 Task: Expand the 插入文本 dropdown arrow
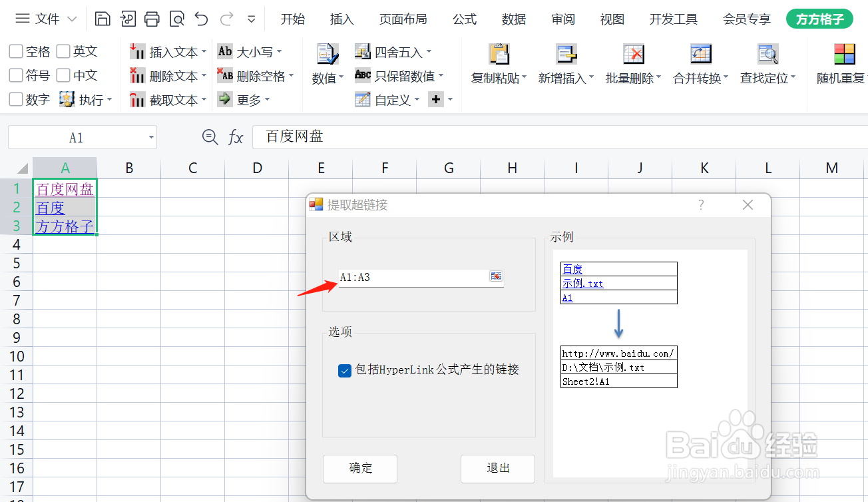pos(204,51)
